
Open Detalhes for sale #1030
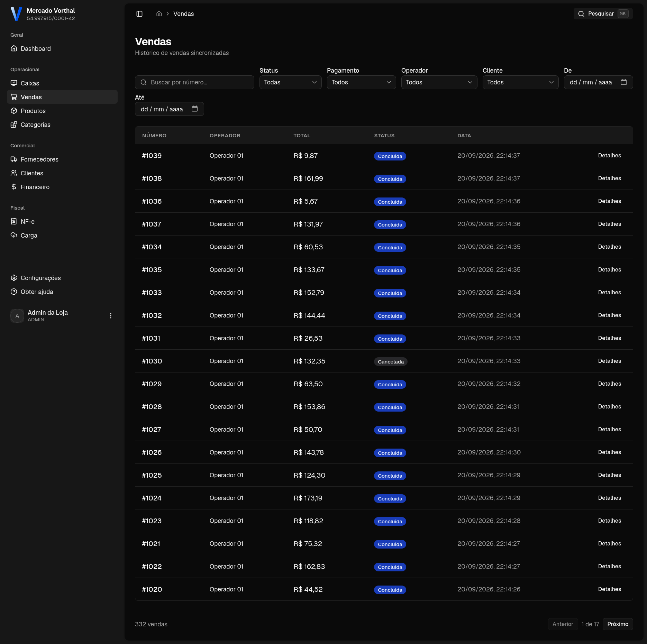tap(610, 361)
